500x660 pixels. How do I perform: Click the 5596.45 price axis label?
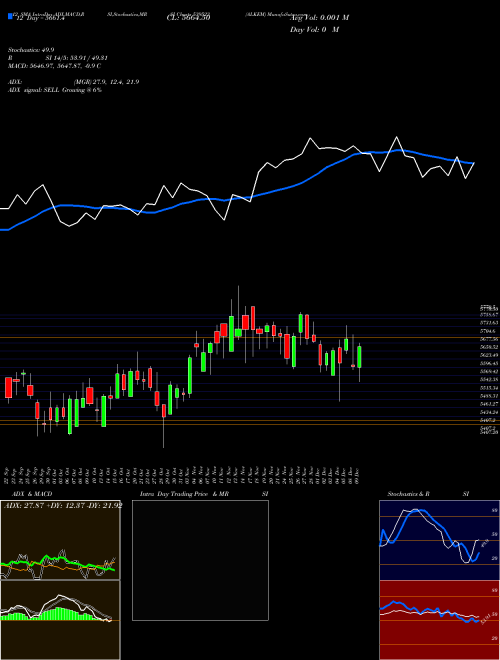click(489, 363)
